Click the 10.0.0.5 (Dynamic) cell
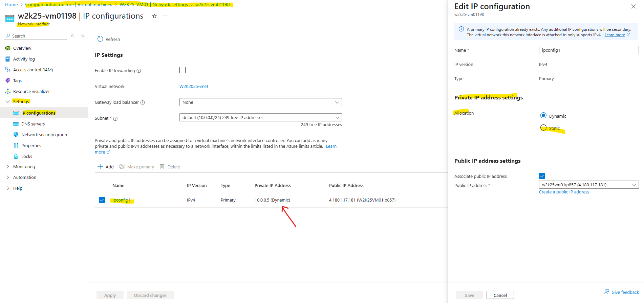 [272, 200]
